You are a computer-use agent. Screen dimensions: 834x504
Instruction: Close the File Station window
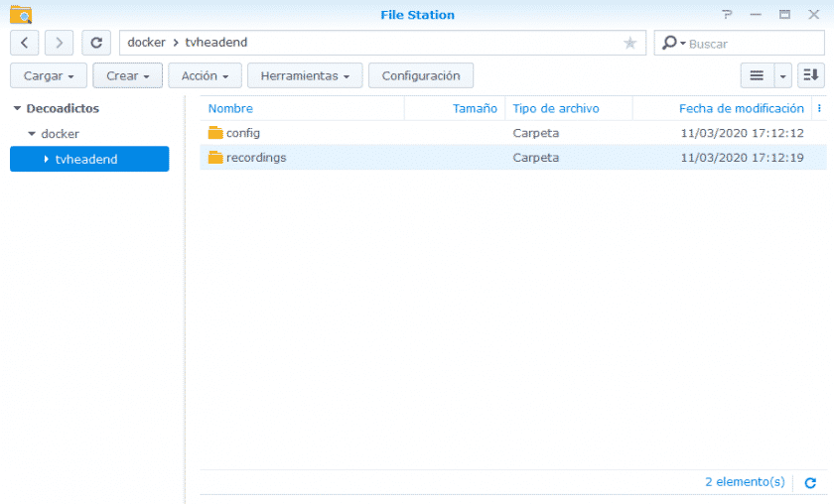(814, 15)
